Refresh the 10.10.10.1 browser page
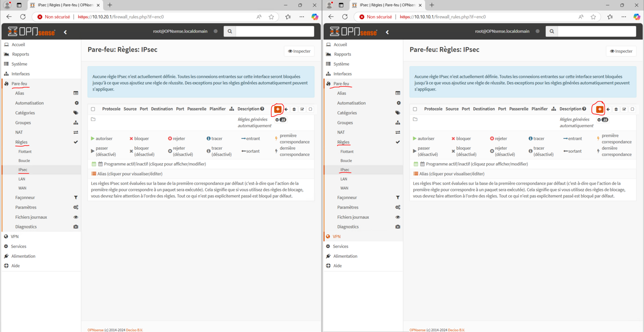Viewport: 644px width, 332px height. (x=345, y=17)
